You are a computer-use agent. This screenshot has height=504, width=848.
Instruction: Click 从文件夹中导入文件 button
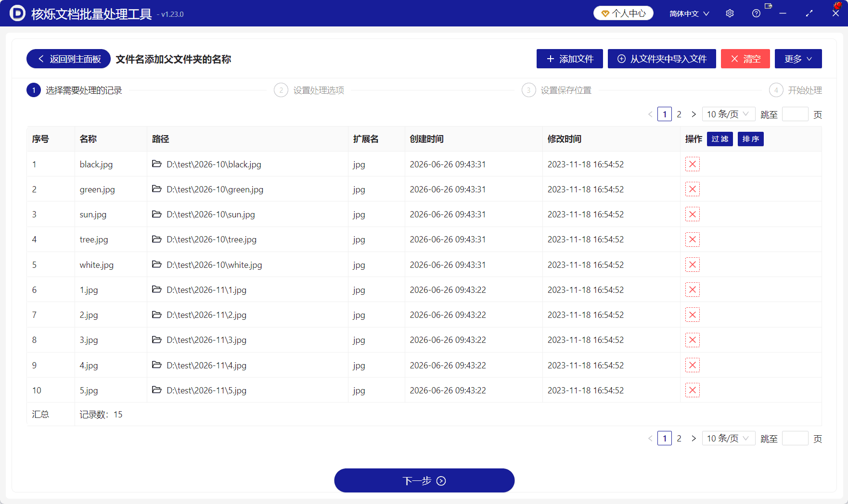[662, 59]
